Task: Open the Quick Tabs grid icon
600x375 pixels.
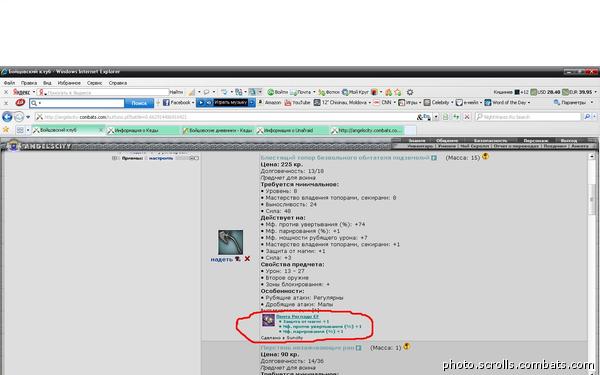Action: (x=20, y=130)
